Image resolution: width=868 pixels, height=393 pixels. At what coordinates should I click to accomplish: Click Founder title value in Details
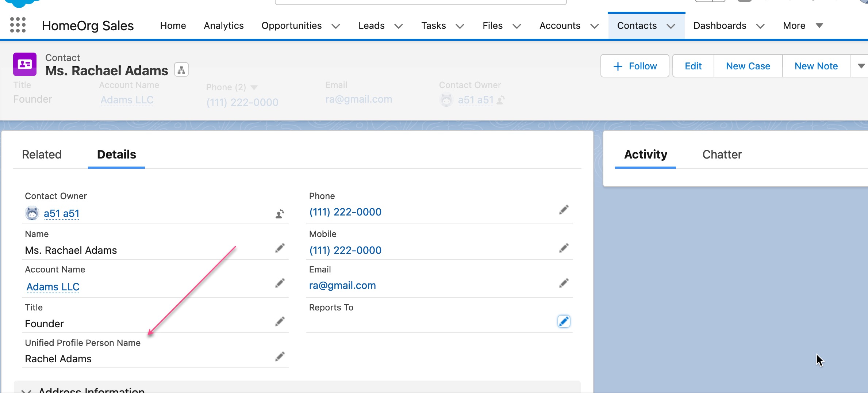coord(44,324)
